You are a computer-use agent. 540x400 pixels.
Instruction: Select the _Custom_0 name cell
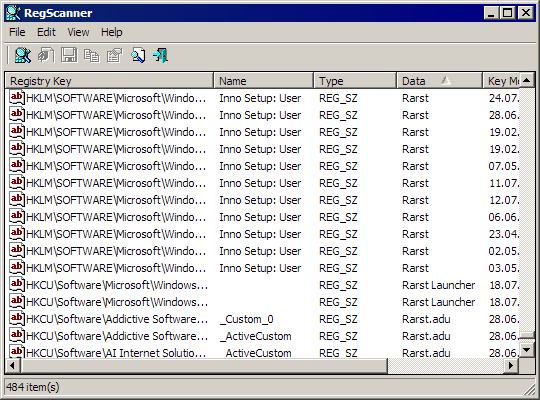click(x=246, y=319)
